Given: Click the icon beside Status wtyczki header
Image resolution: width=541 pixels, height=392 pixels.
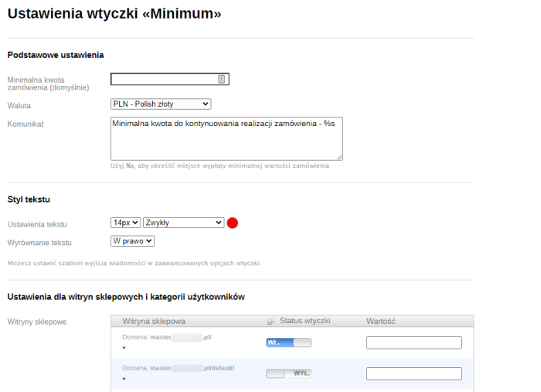Looking at the screenshot, I should 270,321.
